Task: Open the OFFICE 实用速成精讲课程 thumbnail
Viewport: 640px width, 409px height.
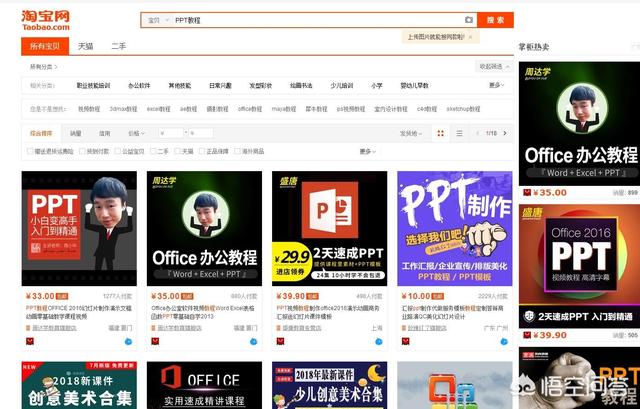Action: click(x=204, y=385)
